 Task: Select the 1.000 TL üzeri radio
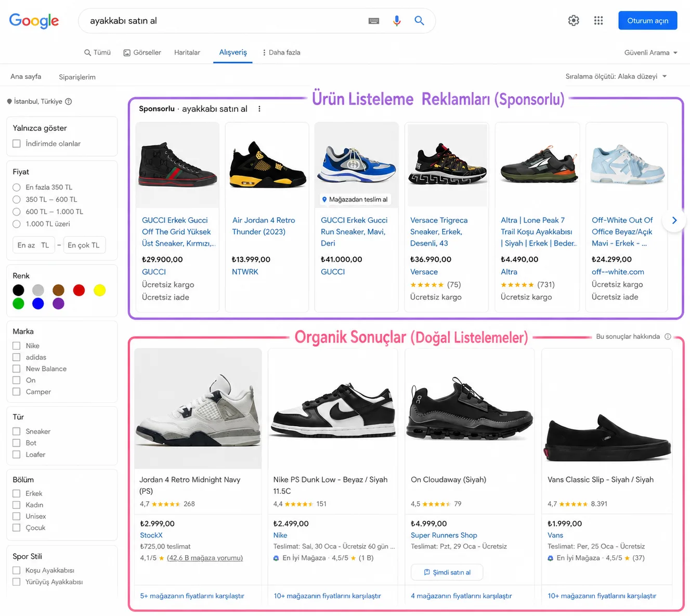[x=17, y=224]
